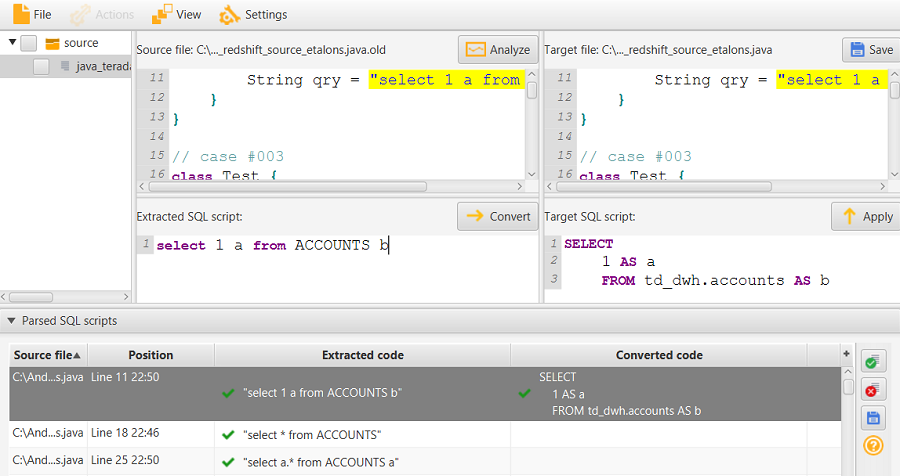Screen dimensions: 900x476
Task: Open help with the orange question mark
Action: [x=873, y=446]
